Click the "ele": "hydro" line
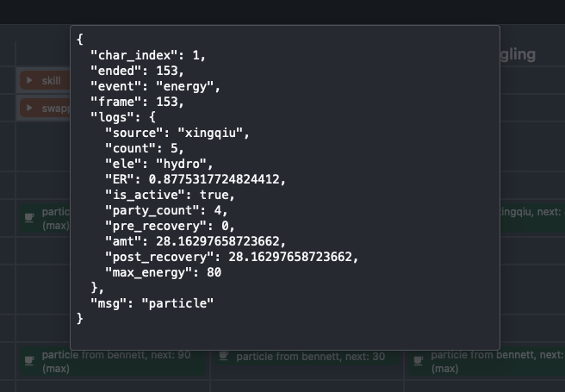 point(158,164)
